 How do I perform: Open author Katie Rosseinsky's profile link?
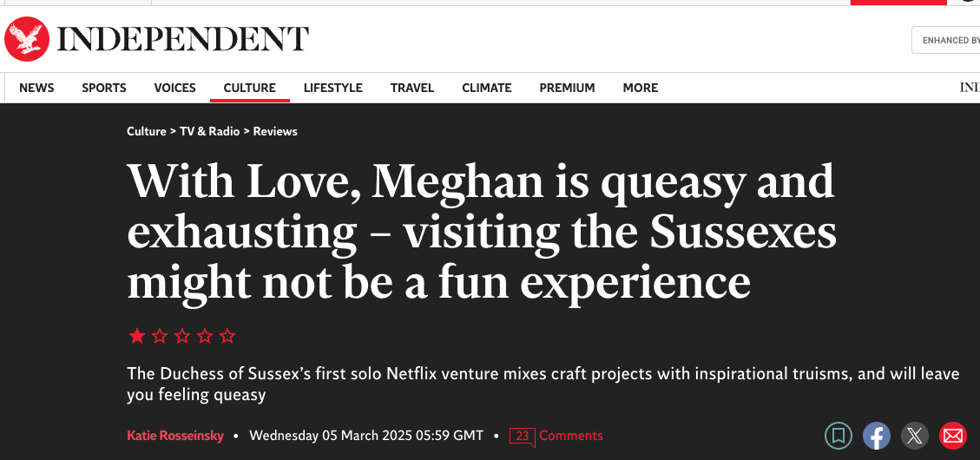(174, 436)
